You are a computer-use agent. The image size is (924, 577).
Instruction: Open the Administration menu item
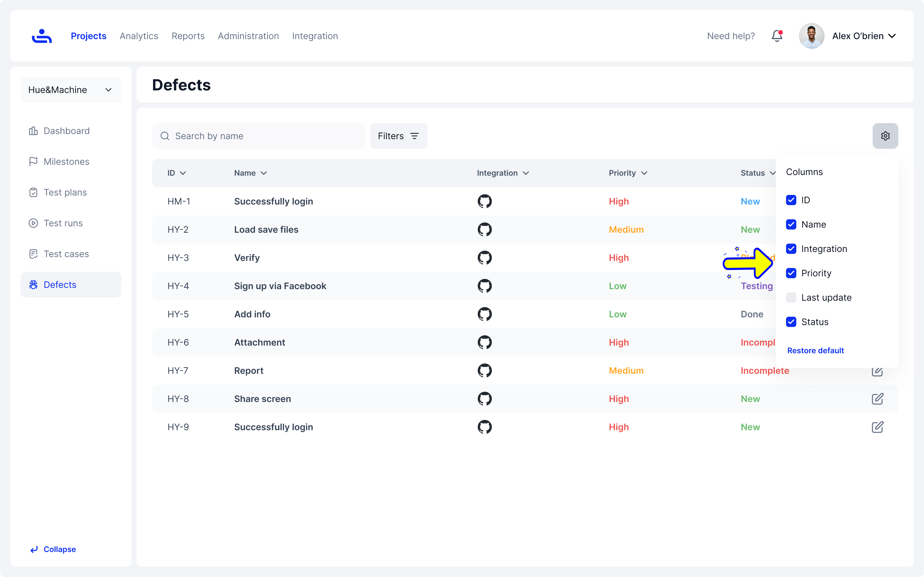pyautogui.click(x=248, y=36)
